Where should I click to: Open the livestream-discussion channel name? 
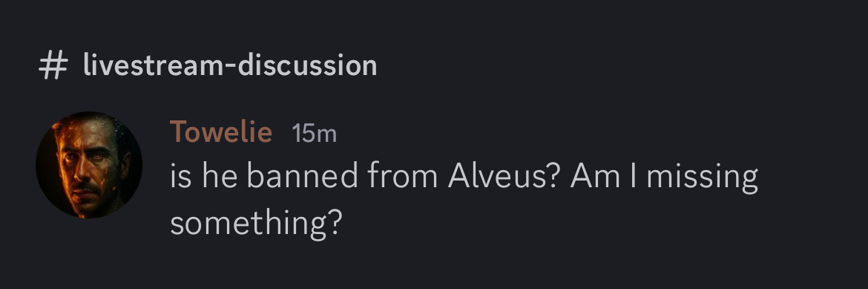coord(230,65)
